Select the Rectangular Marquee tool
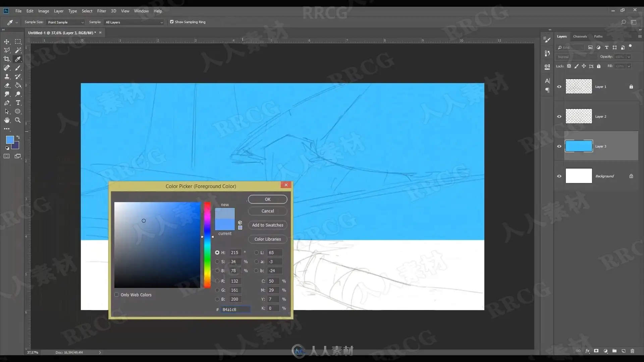644x362 pixels. tap(18, 42)
